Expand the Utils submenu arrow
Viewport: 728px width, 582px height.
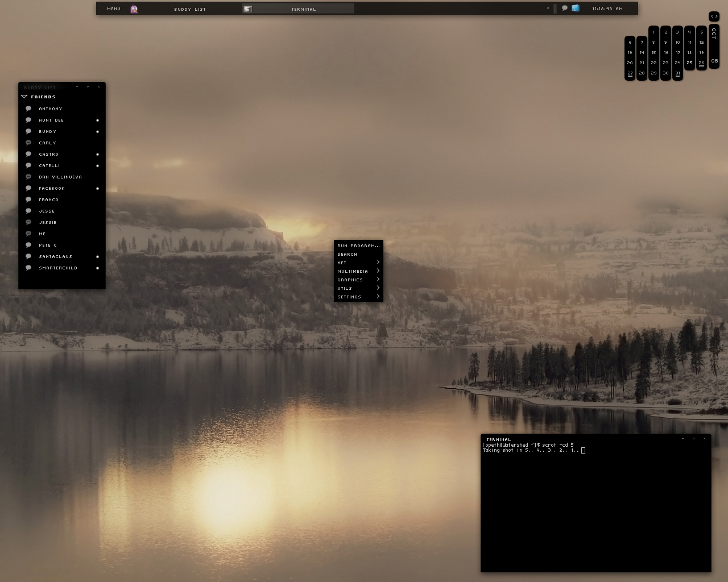(x=378, y=288)
